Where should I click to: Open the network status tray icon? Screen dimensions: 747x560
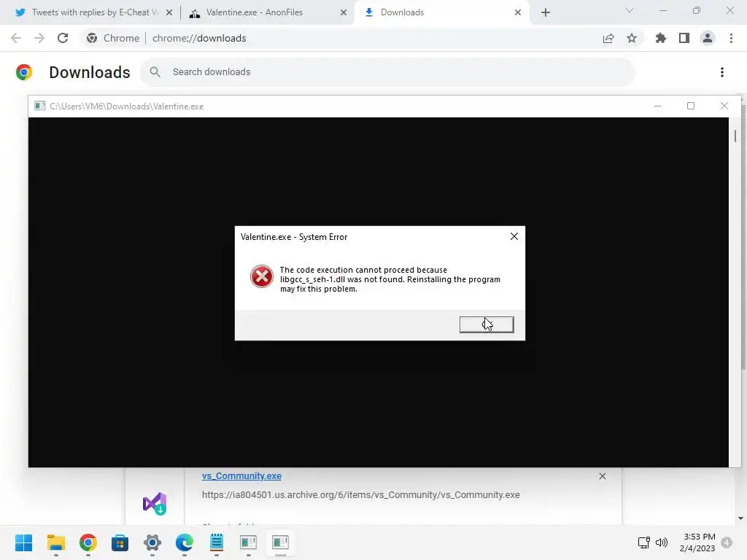pos(643,542)
